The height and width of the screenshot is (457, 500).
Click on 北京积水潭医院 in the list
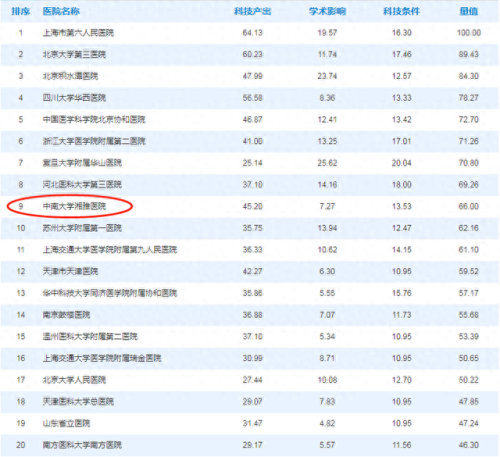70,76
